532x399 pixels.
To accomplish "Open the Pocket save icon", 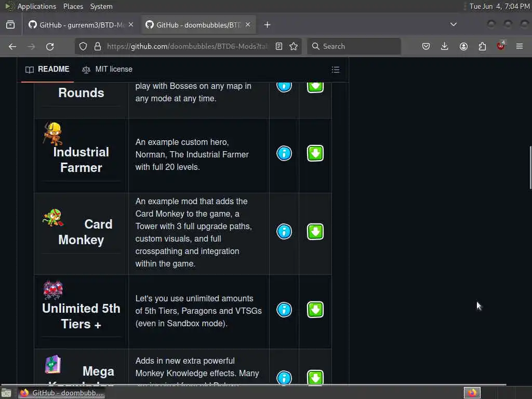I will [426, 46].
